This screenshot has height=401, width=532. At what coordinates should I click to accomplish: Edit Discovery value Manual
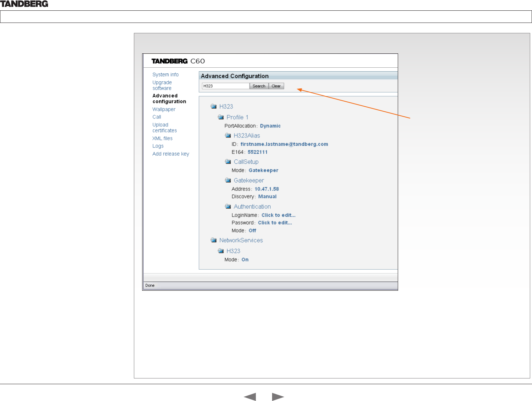[267, 197]
